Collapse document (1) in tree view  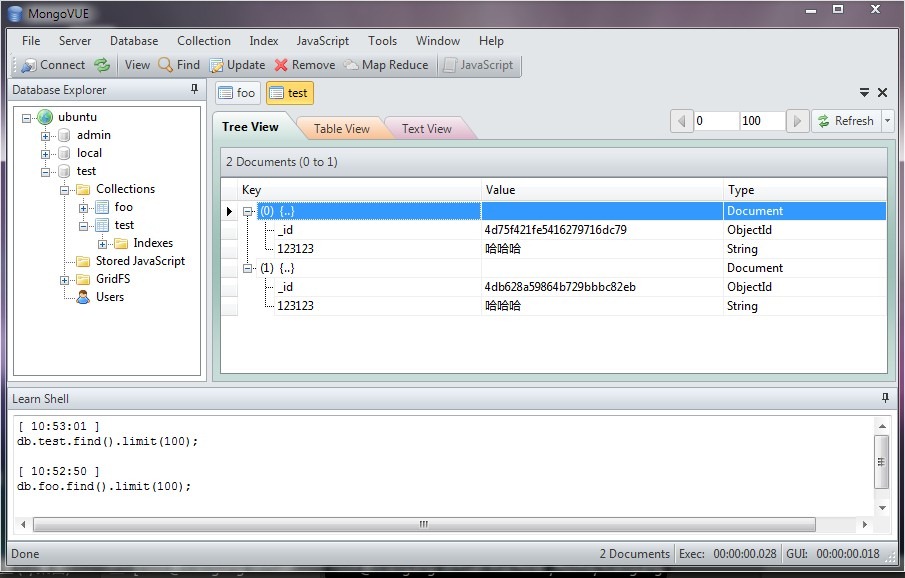(x=248, y=269)
